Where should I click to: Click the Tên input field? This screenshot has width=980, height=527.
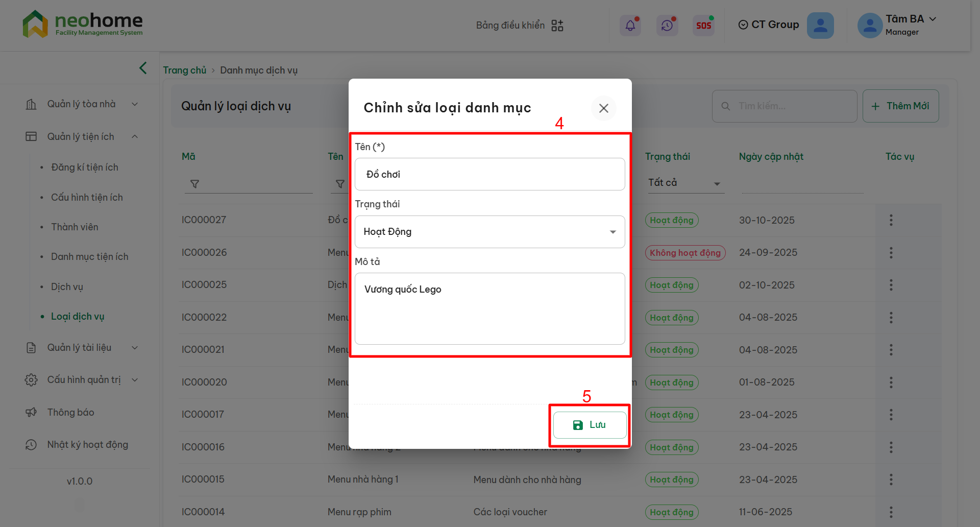(489, 175)
